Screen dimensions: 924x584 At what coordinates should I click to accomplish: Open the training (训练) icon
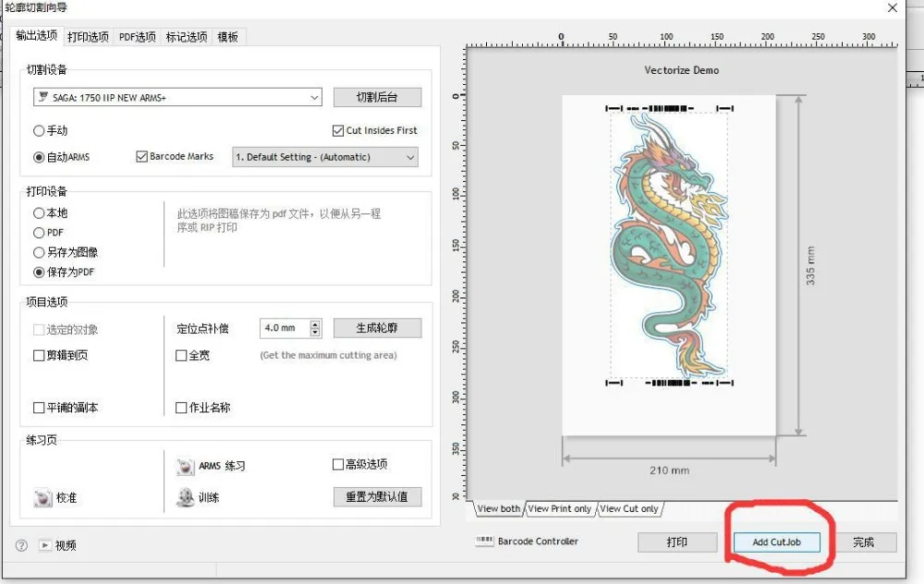(185, 497)
